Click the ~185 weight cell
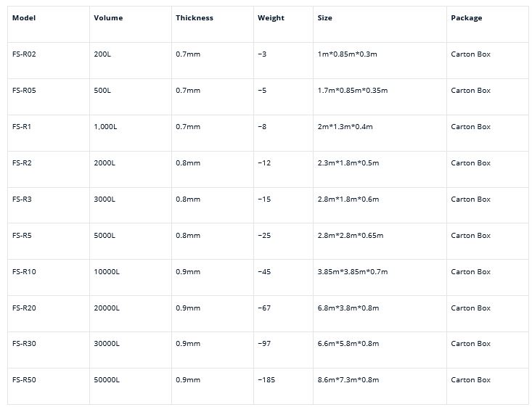 click(x=266, y=380)
